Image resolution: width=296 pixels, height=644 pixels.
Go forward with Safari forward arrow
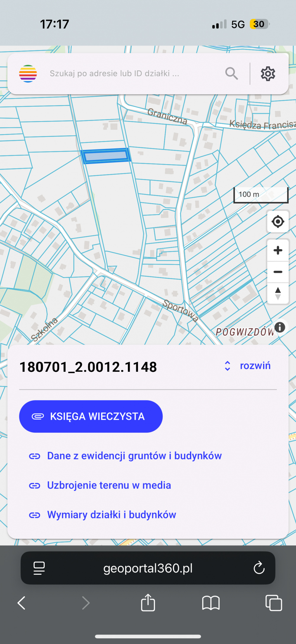pyautogui.click(x=86, y=603)
